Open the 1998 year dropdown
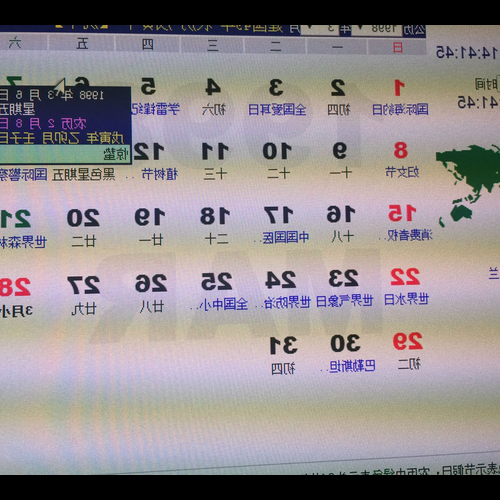The width and height of the screenshot is (500, 500). 376,29
